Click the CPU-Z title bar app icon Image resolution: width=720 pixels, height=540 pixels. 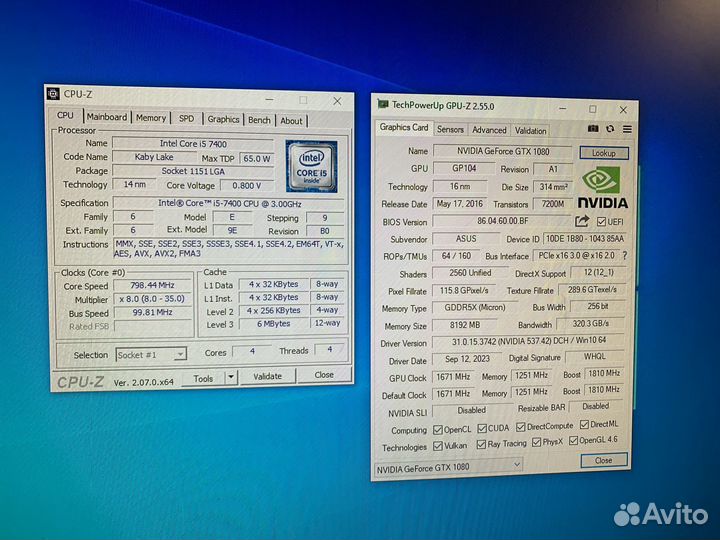53,94
